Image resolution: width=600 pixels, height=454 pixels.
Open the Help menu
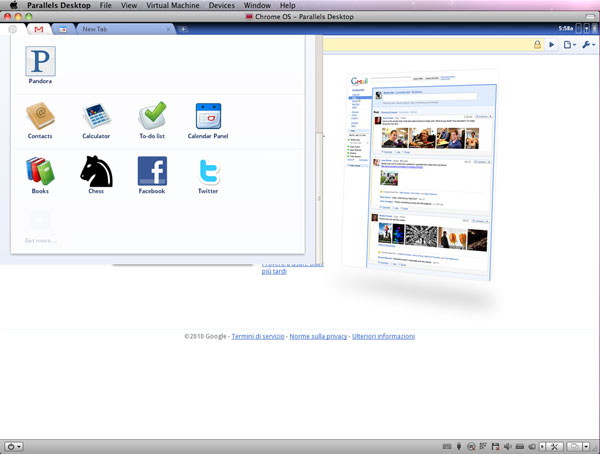(287, 5)
